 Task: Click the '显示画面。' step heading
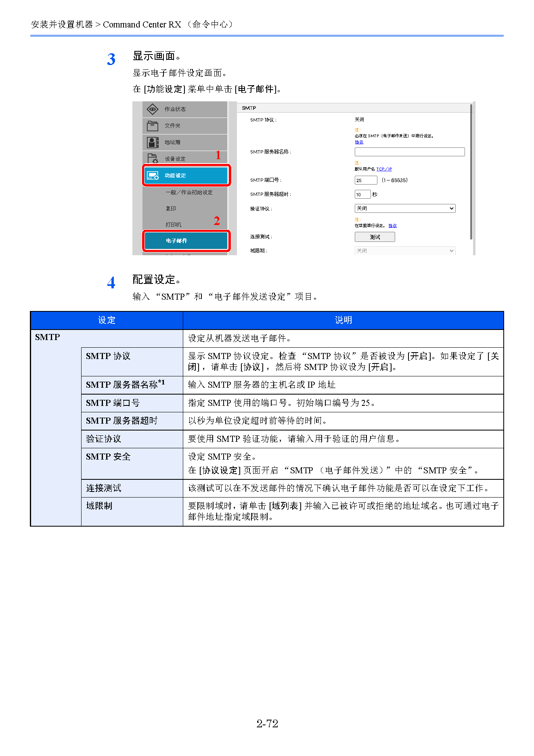pos(157,56)
